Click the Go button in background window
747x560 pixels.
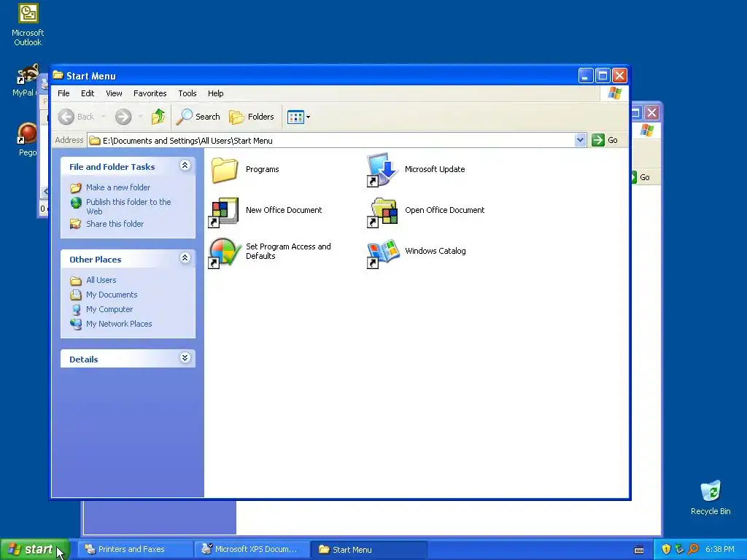(x=640, y=177)
